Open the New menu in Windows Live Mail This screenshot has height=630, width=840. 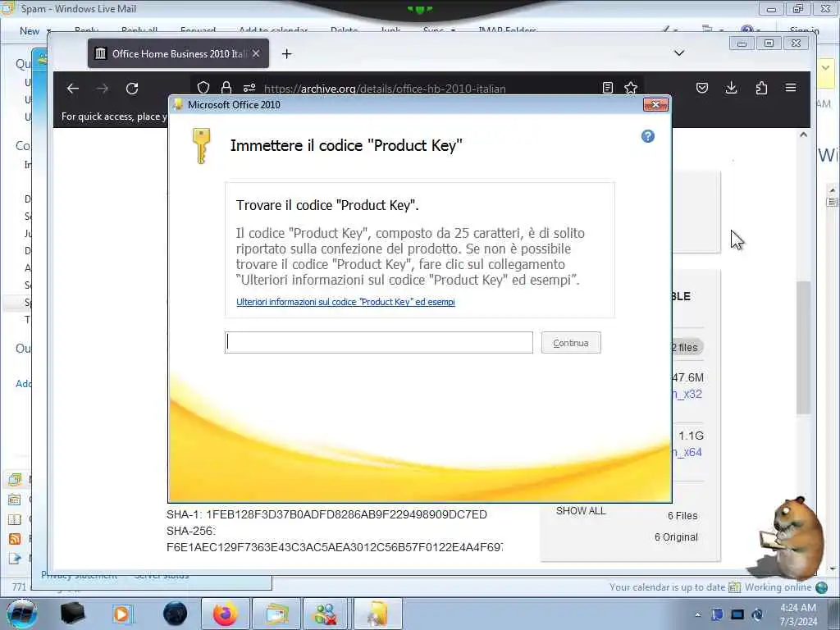point(34,31)
